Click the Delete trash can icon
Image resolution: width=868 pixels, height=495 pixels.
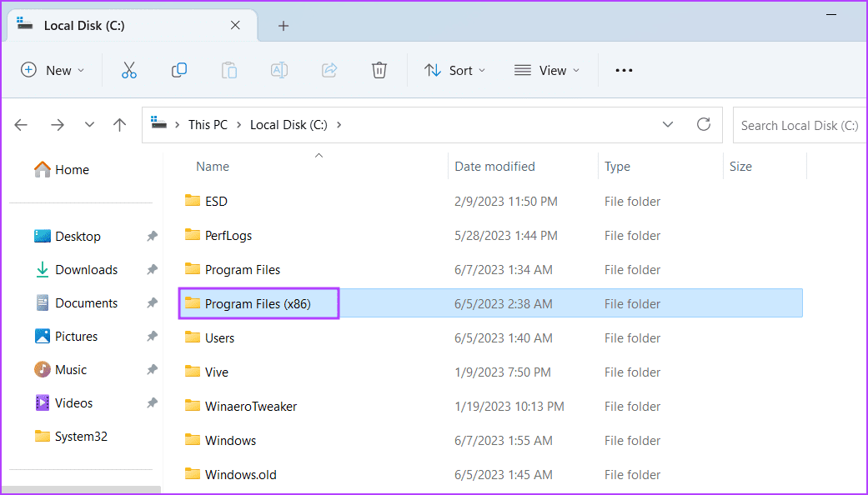379,70
